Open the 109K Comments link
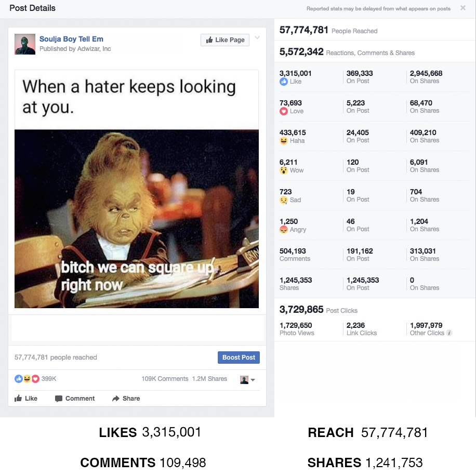476x476 pixels. [x=165, y=378]
